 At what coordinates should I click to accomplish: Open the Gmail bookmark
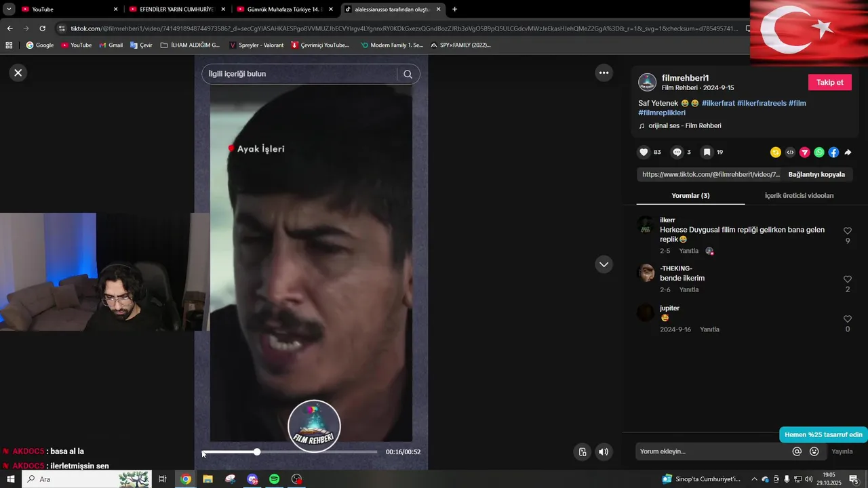pyautogui.click(x=111, y=45)
